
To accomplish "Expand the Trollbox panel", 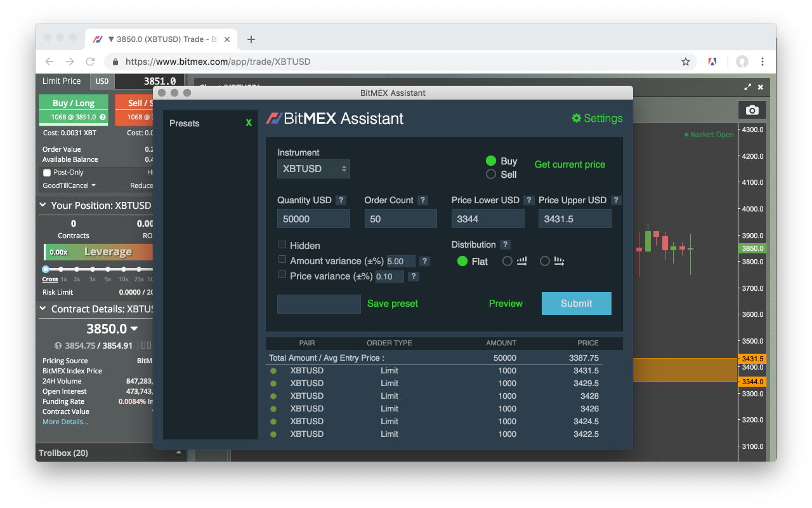I will pos(178,452).
